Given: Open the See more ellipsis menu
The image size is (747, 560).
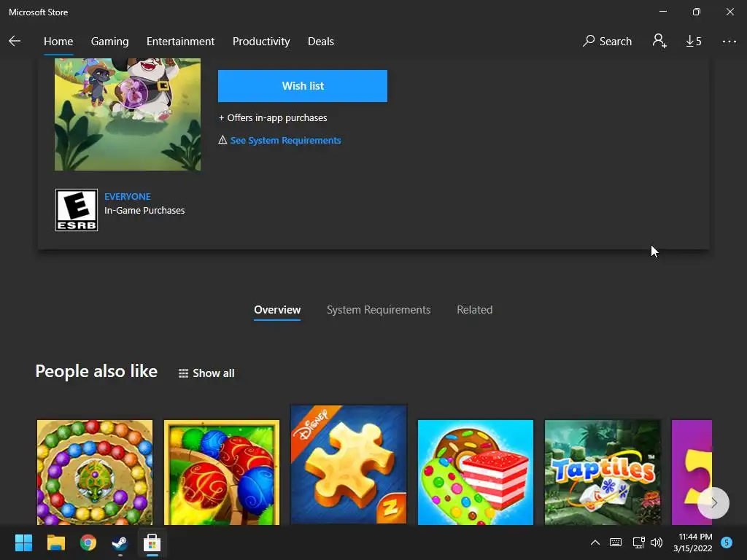Looking at the screenshot, I should [729, 42].
